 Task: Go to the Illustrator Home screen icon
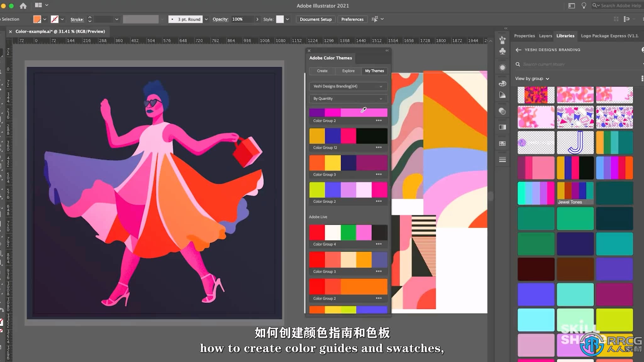click(x=23, y=6)
